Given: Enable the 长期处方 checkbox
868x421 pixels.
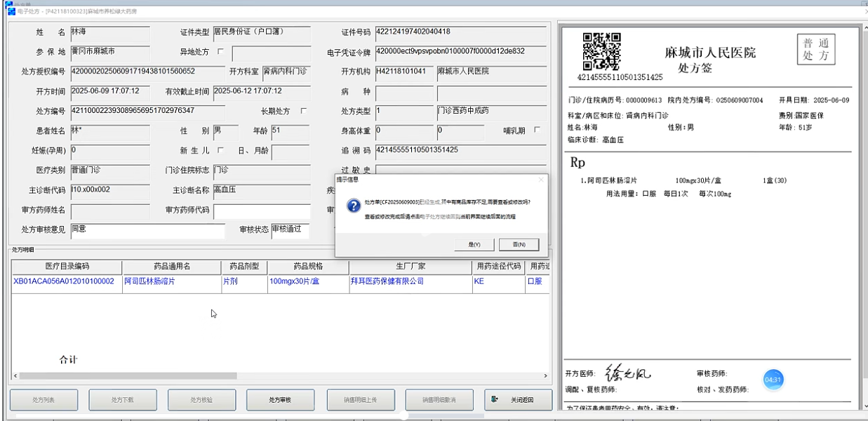Looking at the screenshot, I should [x=304, y=111].
